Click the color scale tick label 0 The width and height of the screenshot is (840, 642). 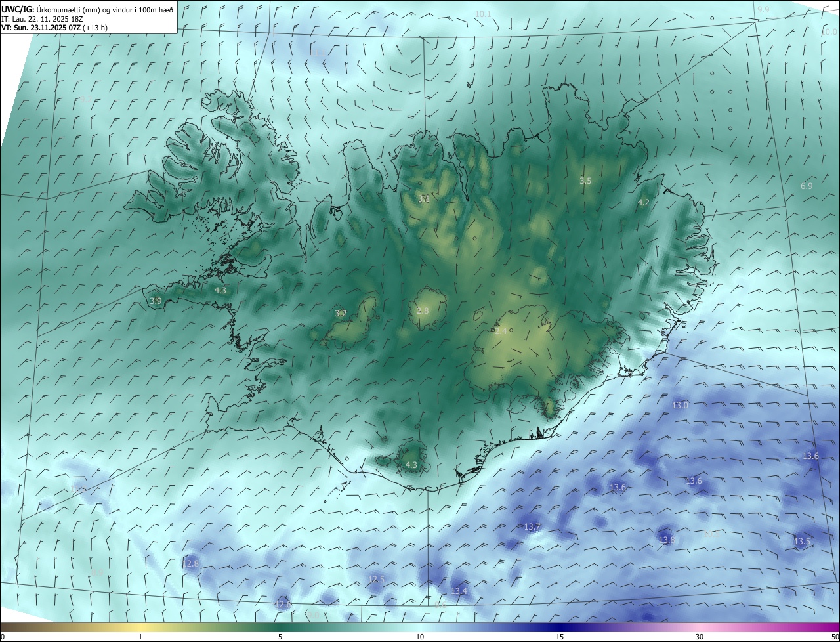(3, 637)
